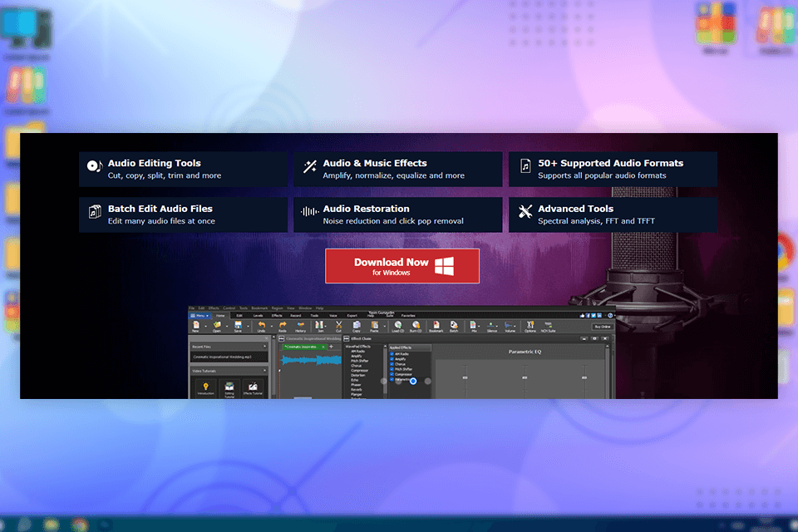Image resolution: width=798 pixels, height=532 pixels.
Task: Switch to the Levels ribbon tab
Action: 259,316
